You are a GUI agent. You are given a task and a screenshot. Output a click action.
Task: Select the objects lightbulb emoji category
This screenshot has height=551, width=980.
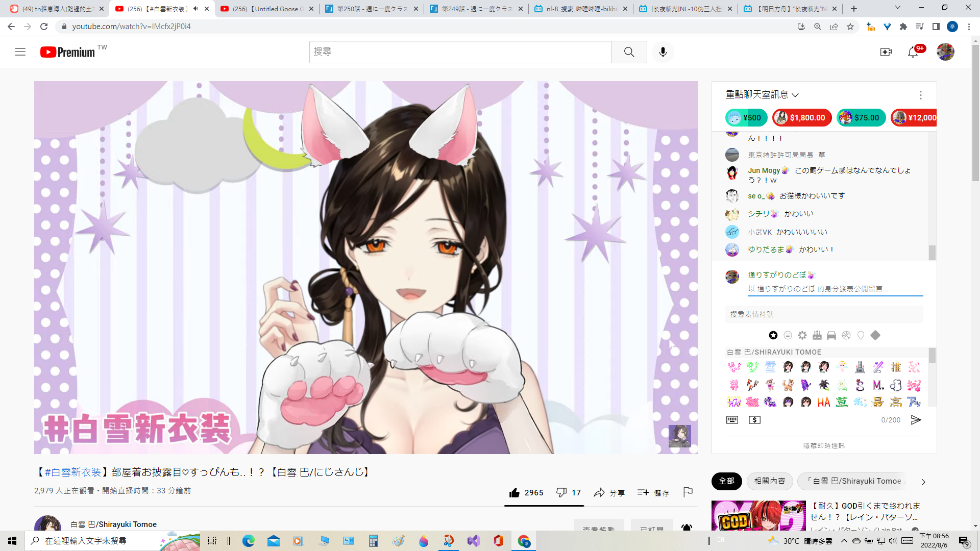click(x=861, y=335)
